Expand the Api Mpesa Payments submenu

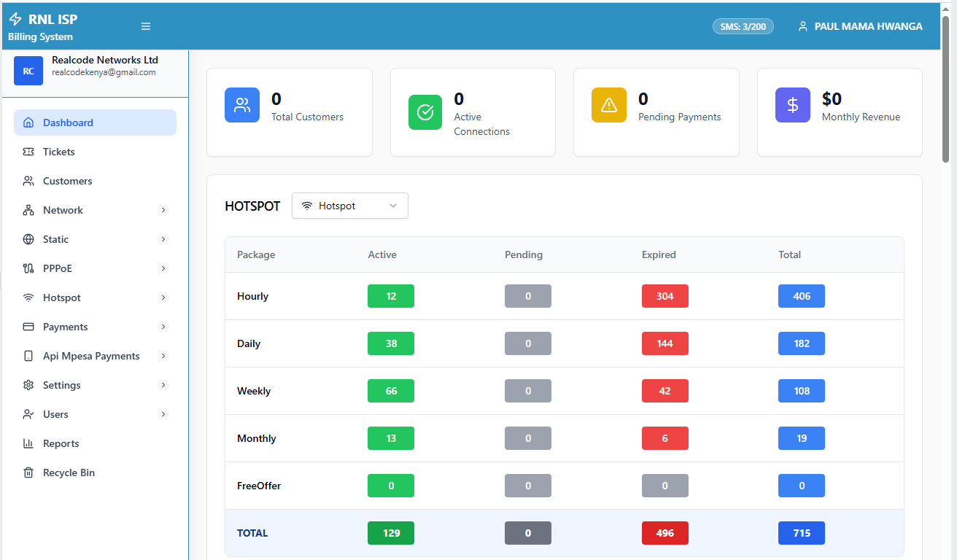click(x=163, y=356)
